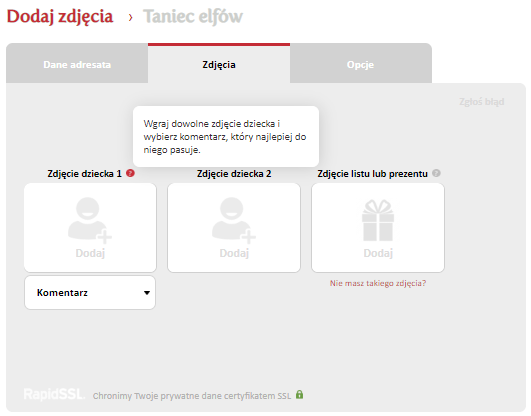Click the Dodaj zdjęcia heading

[x=60, y=17]
